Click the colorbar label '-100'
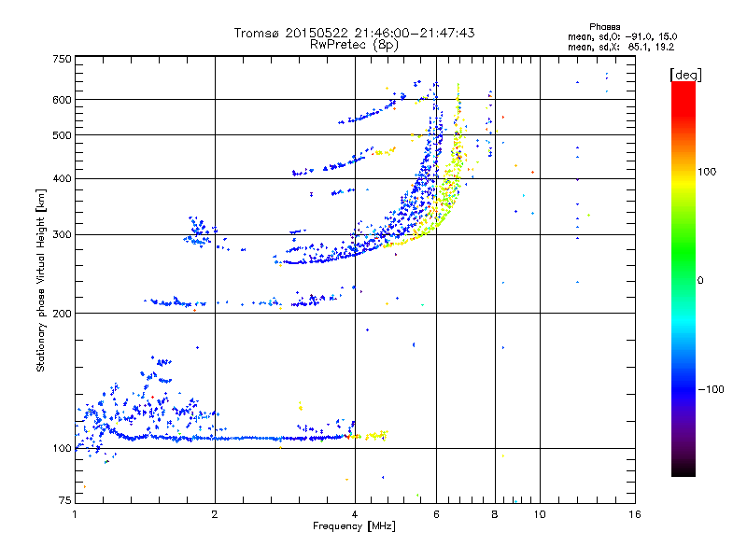Viewport: 747px width, 560px height. click(711, 389)
